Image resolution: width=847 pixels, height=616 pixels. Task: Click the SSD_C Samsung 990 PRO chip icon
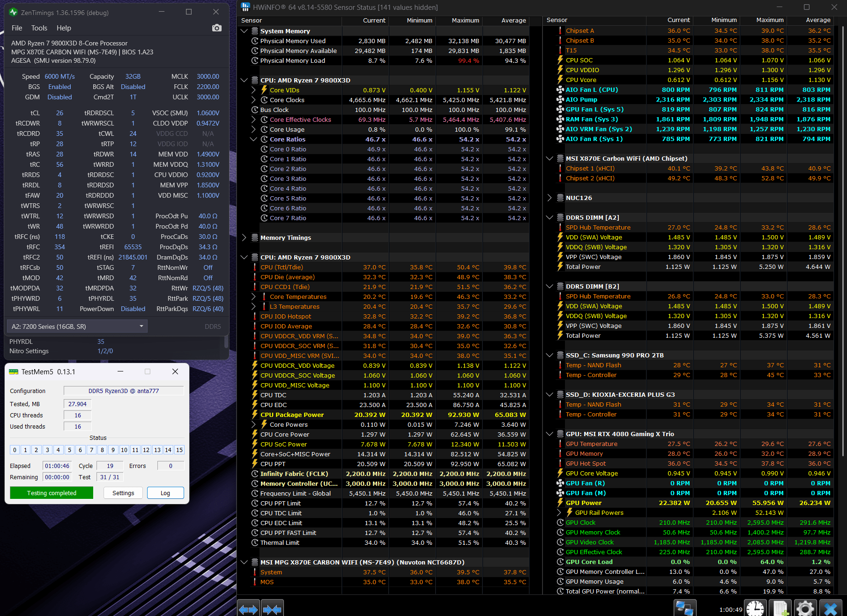click(x=560, y=355)
